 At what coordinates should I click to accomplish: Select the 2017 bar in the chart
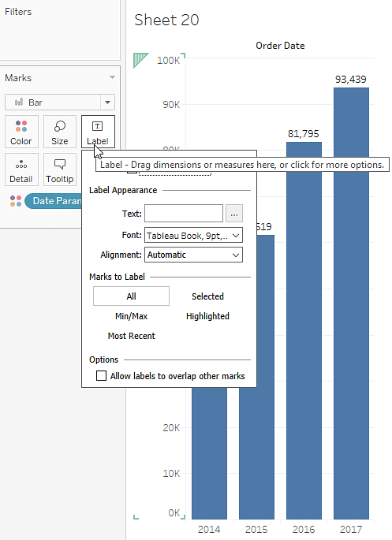point(351,303)
